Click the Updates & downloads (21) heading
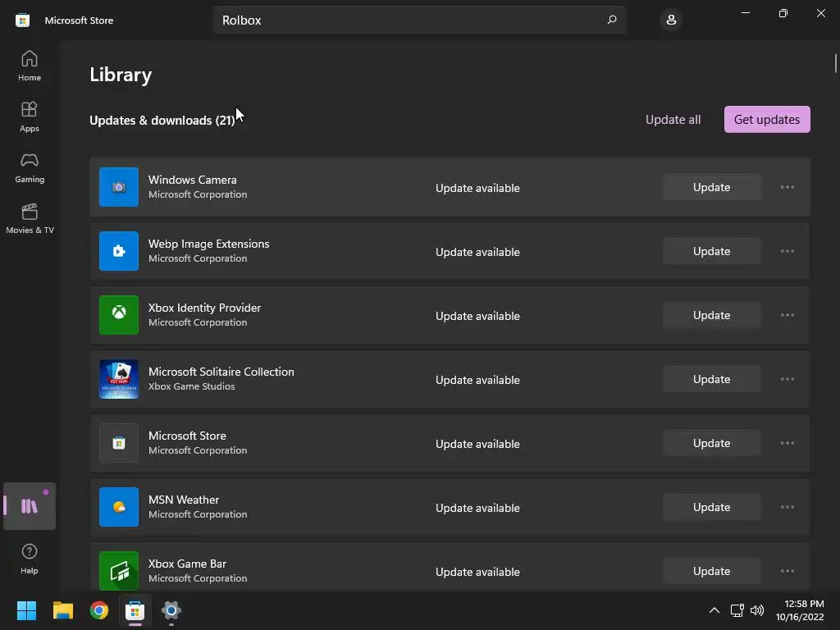 (x=162, y=120)
